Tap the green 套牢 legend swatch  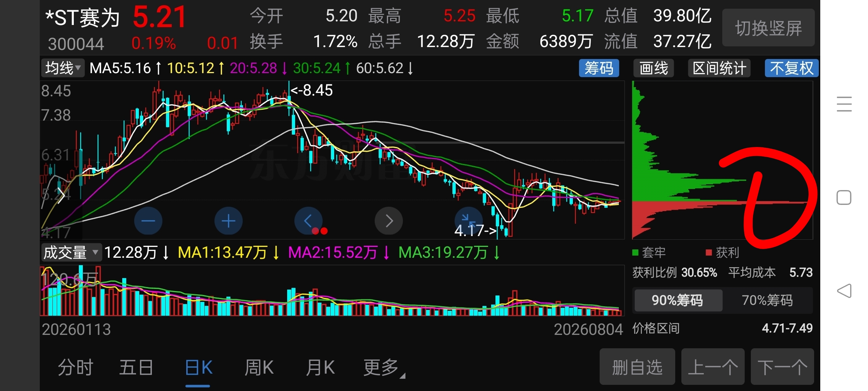click(635, 252)
